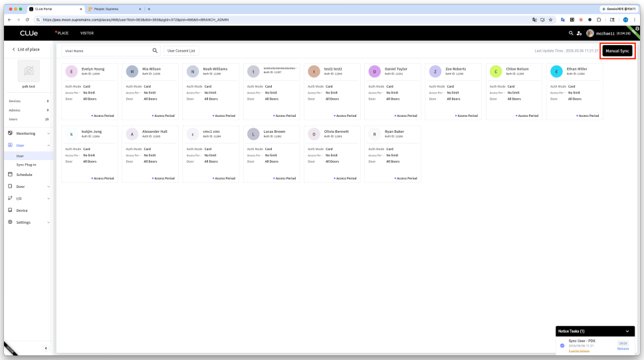The height and width of the screenshot is (360, 644).
Task: Open the mcchae11 profile avatar
Action: pos(590,33)
